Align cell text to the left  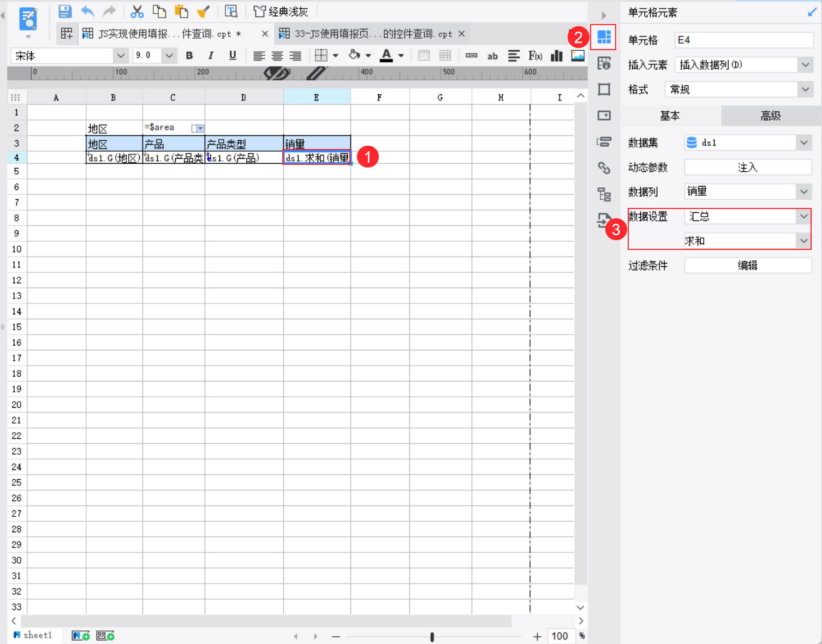[x=259, y=56]
